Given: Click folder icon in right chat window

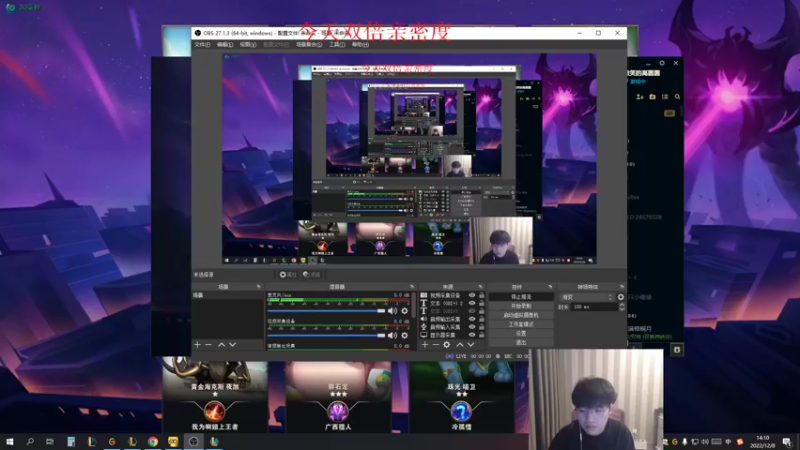Looking at the screenshot, I should tap(653, 96).
